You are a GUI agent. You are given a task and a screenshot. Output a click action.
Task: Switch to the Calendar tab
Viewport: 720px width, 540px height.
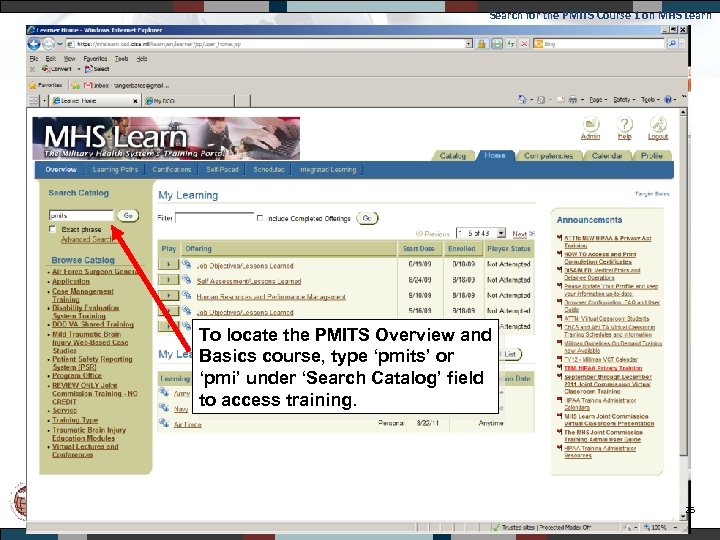click(607, 156)
